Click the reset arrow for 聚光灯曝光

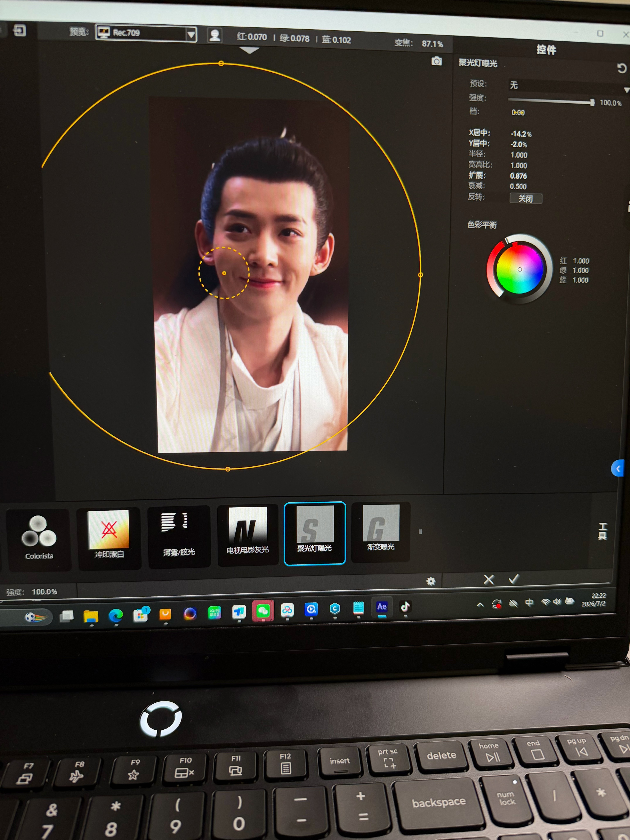[621, 68]
